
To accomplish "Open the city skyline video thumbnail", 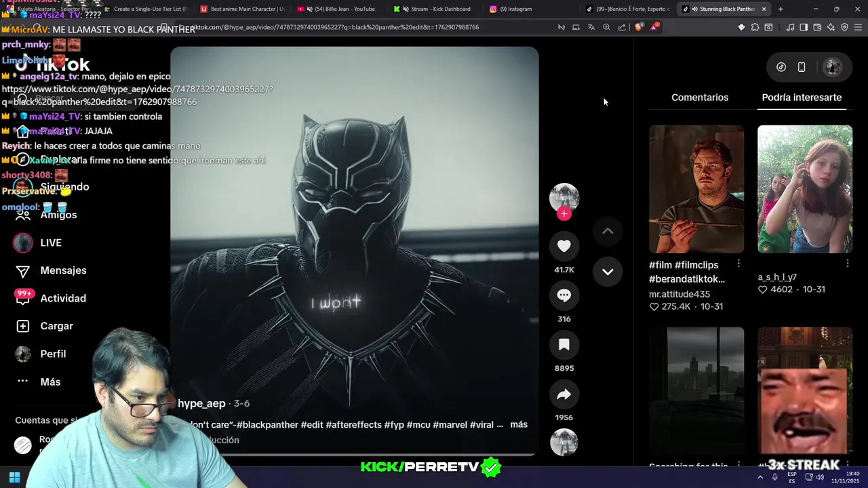I will coord(696,391).
